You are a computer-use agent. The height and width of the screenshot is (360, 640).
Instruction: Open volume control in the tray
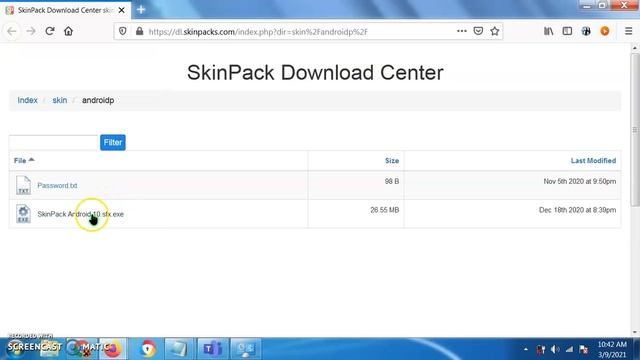(555, 349)
